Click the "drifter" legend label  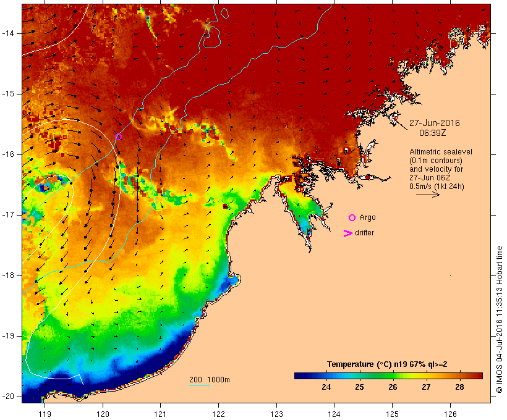click(364, 233)
